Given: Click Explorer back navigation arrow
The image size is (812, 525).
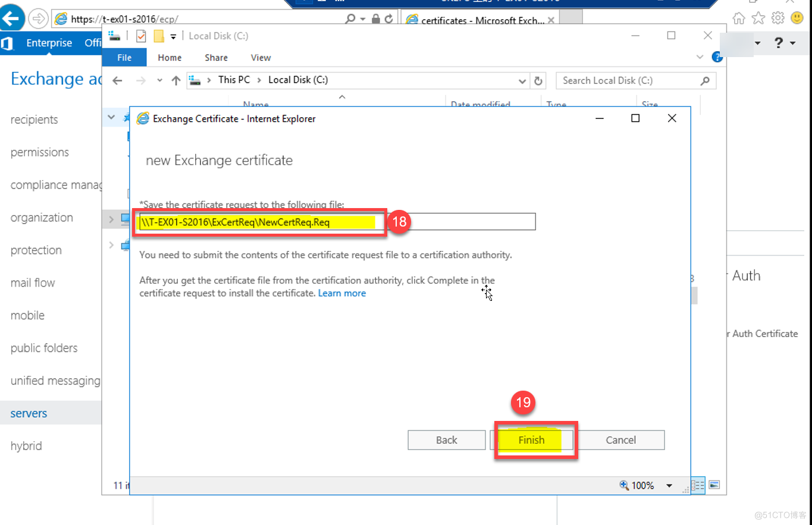Looking at the screenshot, I should pos(117,80).
